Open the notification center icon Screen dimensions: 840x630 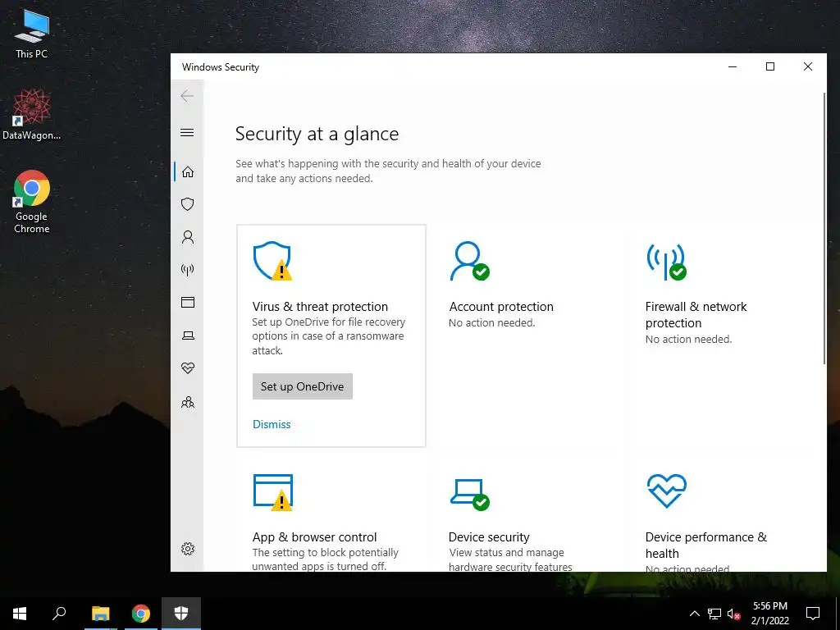point(813,614)
